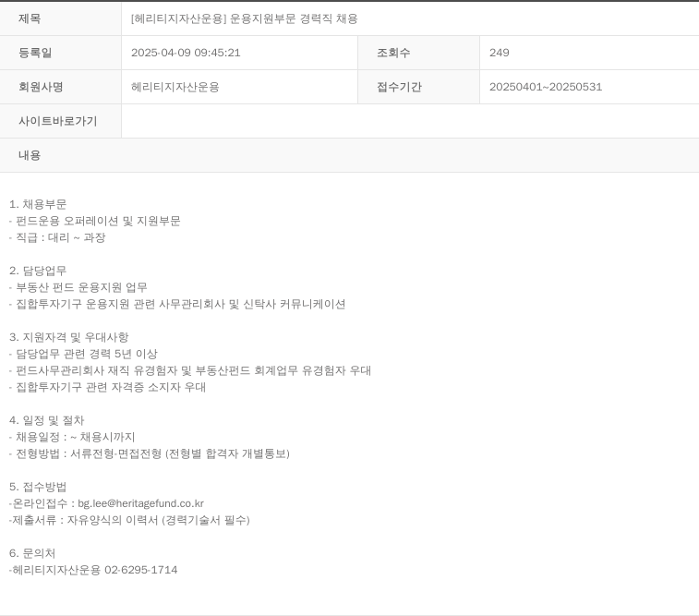Click the heading '4. 일정 및 절차'
The height and width of the screenshot is (616, 699).
point(47,420)
